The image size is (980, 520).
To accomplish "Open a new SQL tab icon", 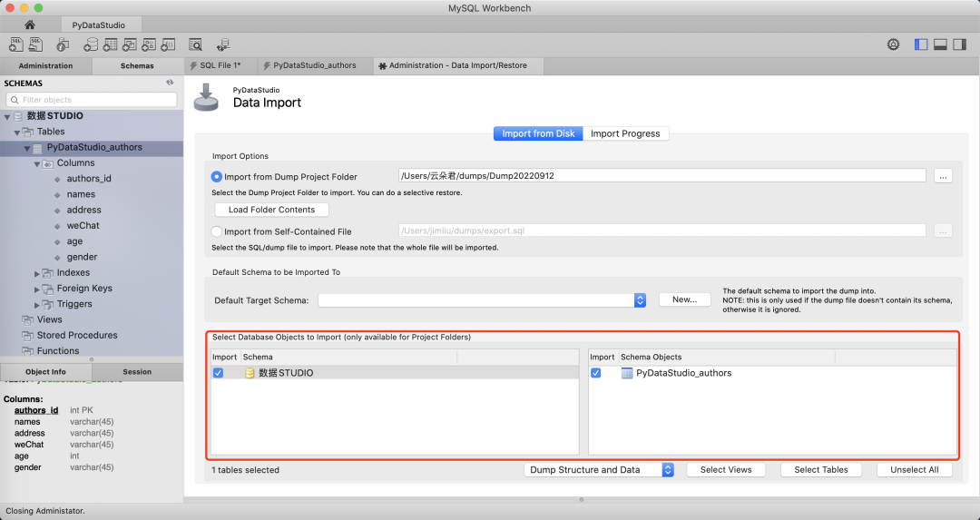I will coord(15,44).
